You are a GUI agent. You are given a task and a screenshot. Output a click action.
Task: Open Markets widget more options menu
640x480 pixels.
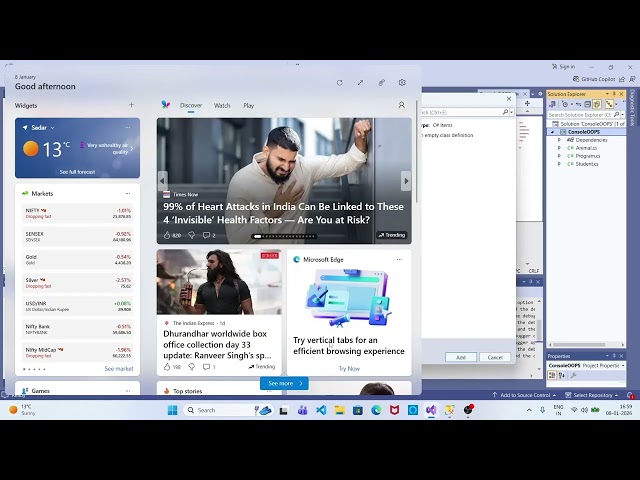pos(128,193)
